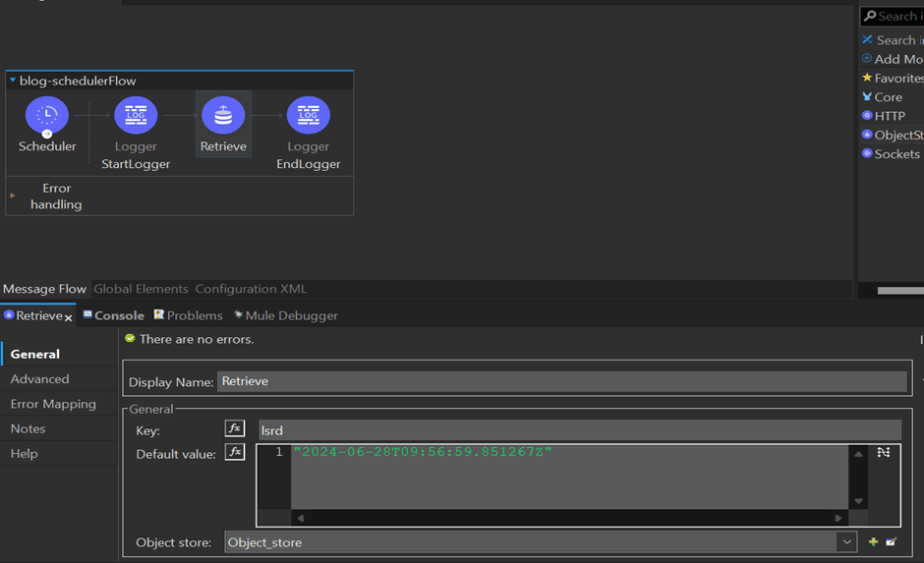Edit the selected Object store configuration
This screenshot has height=563, width=924.
click(891, 542)
